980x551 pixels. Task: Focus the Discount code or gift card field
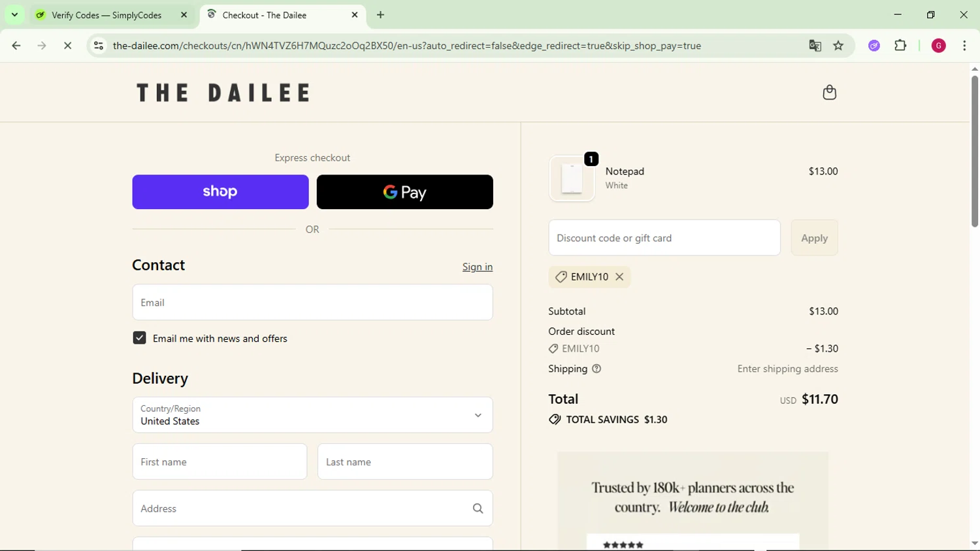click(x=664, y=238)
